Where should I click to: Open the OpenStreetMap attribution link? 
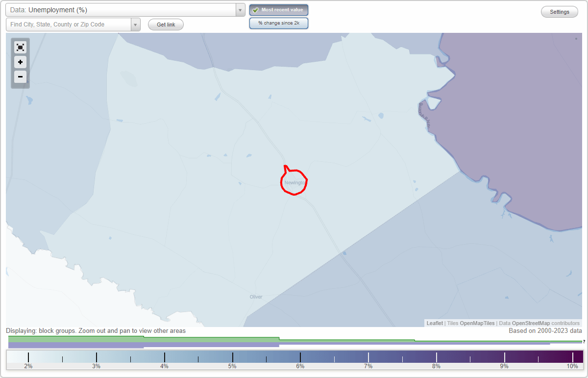(x=531, y=323)
